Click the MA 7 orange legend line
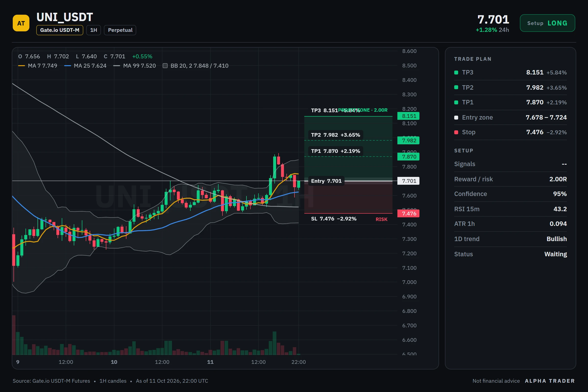This screenshot has height=392, width=588. click(x=22, y=66)
